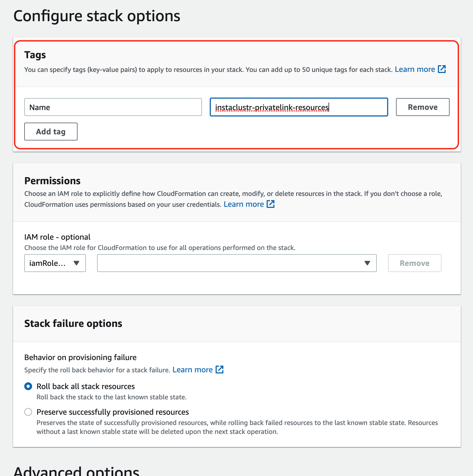
Task: Focus the tag key field containing Name
Action: tap(113, 107)
